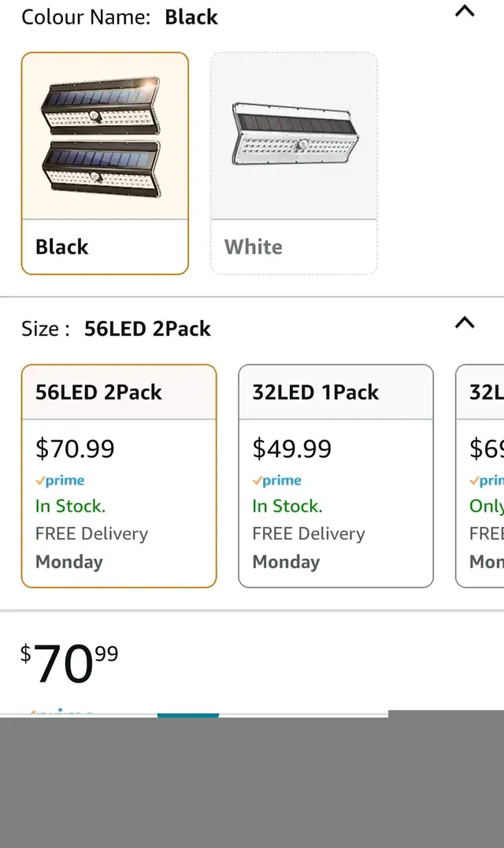This screenshot has height=848, width=504.
Task: Click FREE Delivery in 56LED 2Pack card
Action: 91,534
